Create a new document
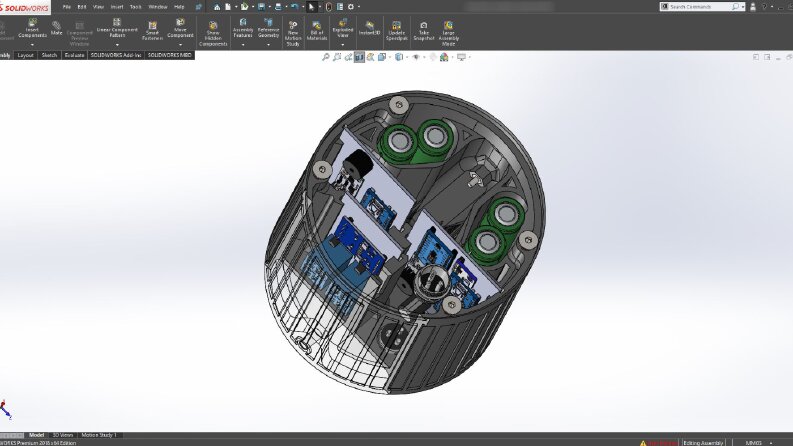 228,7
